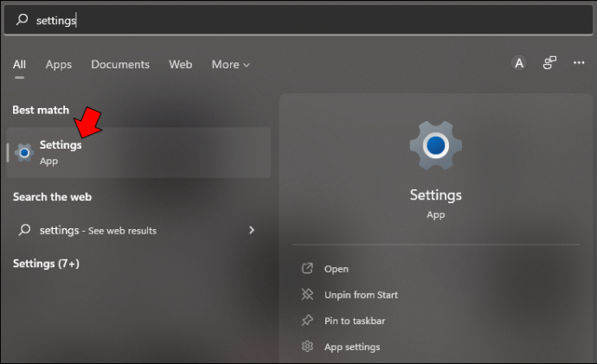Viewport: 597px width, 364px height.
Task: Expand web results chevron arrow
Action: pyautogui.click(x=251, y=230)
